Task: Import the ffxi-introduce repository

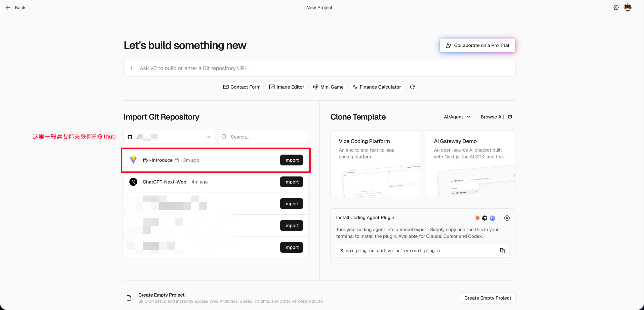Action: (291, 160)
